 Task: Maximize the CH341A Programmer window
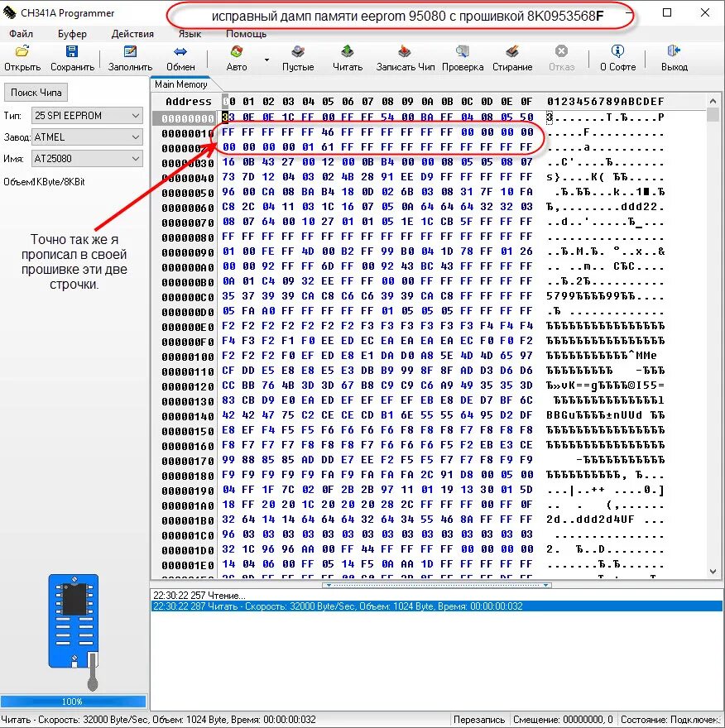coord(667,12)
